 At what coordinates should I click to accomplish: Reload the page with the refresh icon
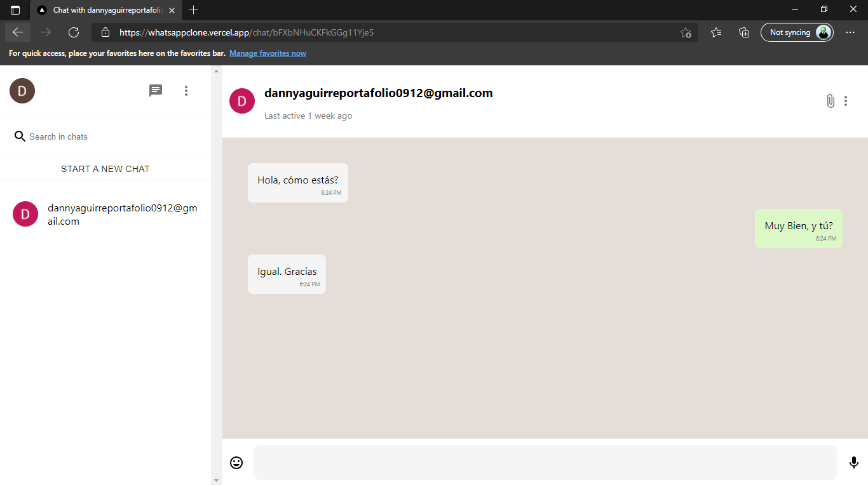(x=74, y=32)
